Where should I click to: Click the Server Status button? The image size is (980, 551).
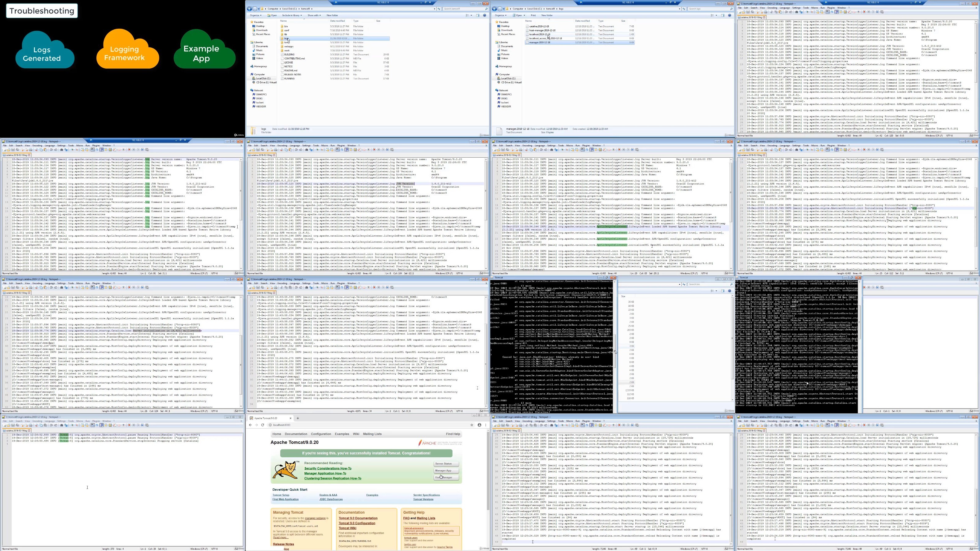pos(446,463)
